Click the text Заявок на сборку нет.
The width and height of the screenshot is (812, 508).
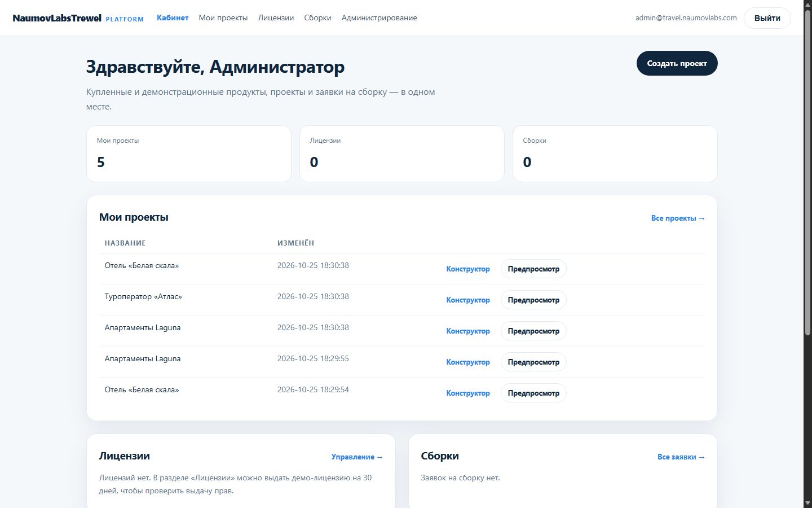pos(460,478)
